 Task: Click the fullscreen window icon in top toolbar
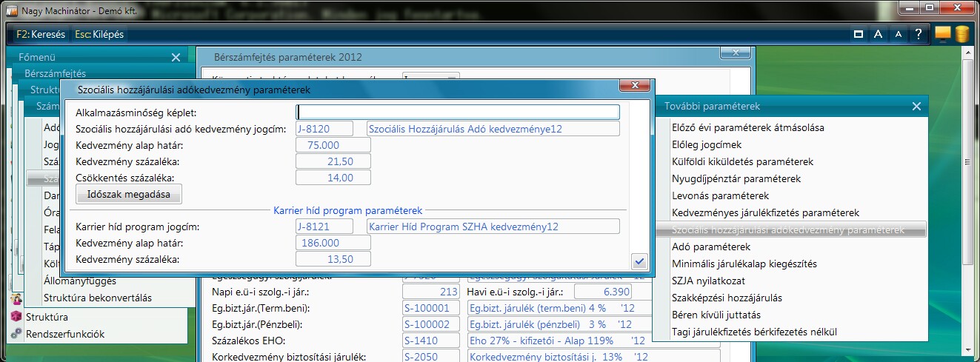[x=859, y=34]
